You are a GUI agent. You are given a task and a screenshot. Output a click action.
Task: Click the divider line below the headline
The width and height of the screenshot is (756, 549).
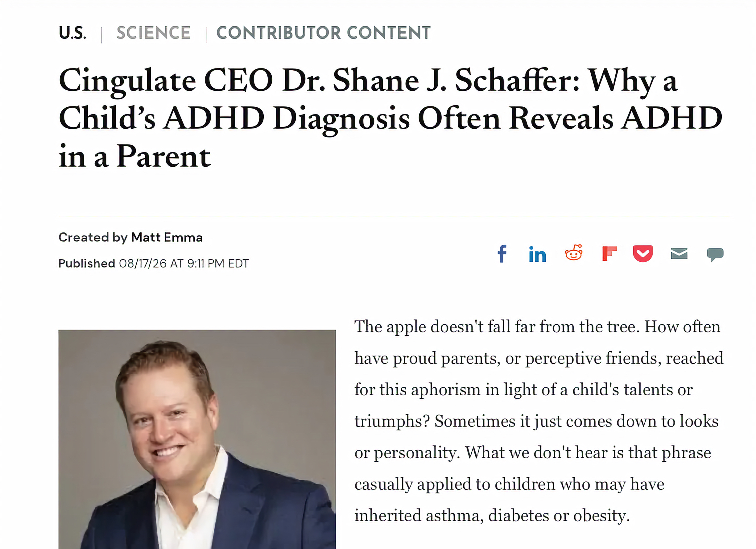tap(395, 216)
